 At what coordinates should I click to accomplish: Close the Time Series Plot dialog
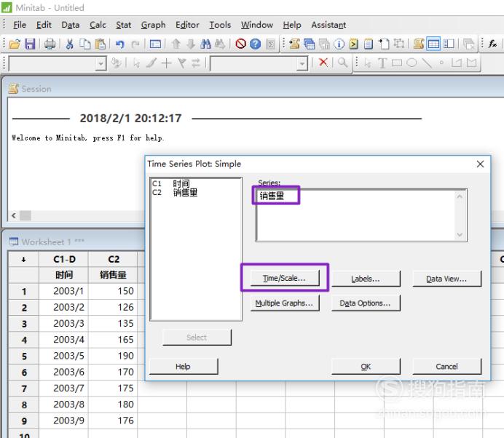click(480, 164)
